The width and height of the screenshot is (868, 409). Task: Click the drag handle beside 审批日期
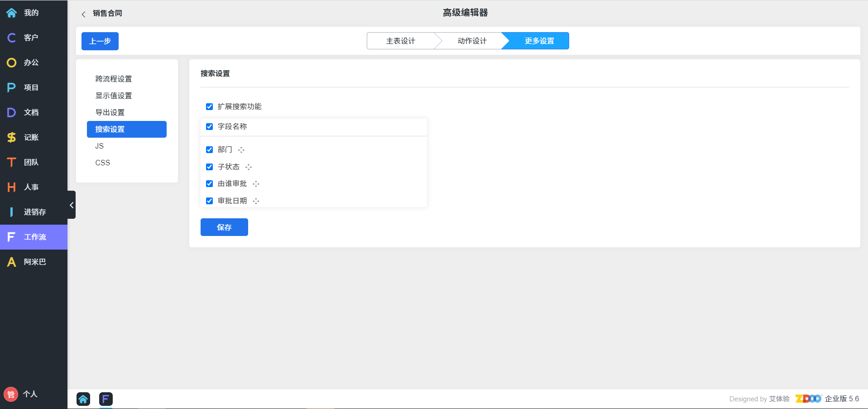coord(256,201)
